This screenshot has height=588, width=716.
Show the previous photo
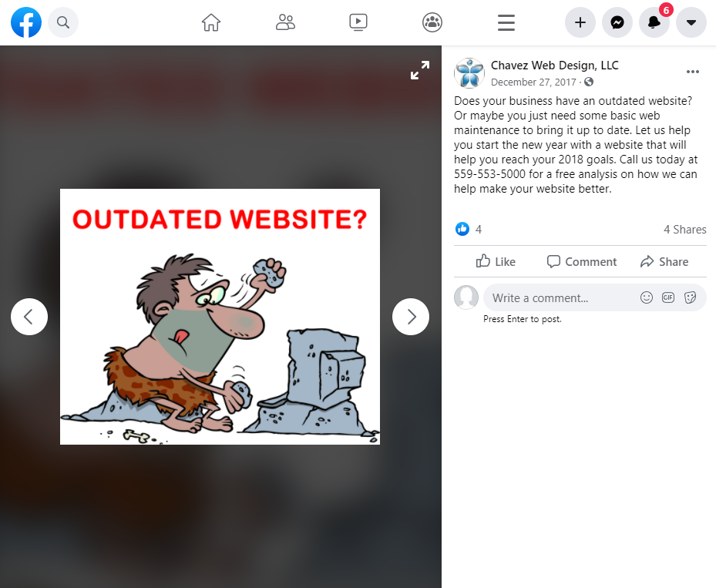[x=29, y=317]
